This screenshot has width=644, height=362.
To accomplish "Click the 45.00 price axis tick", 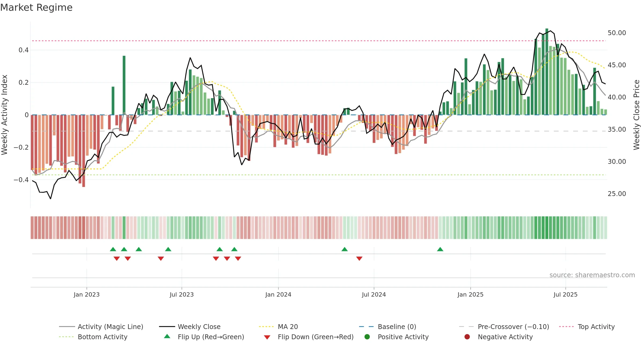I will pyautogui.click(x=617, y=65).
